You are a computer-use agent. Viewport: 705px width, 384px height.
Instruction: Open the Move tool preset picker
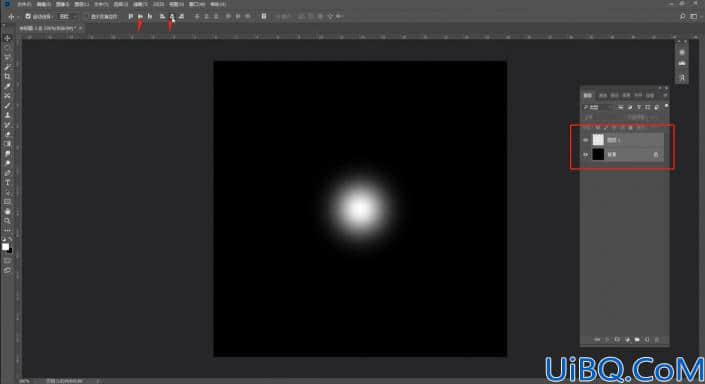pos(12,16)
